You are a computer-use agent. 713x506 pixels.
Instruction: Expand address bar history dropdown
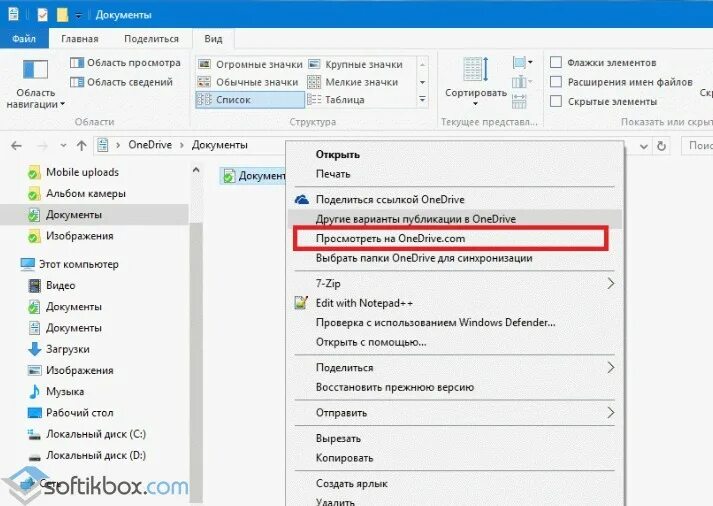pos(644,146)
